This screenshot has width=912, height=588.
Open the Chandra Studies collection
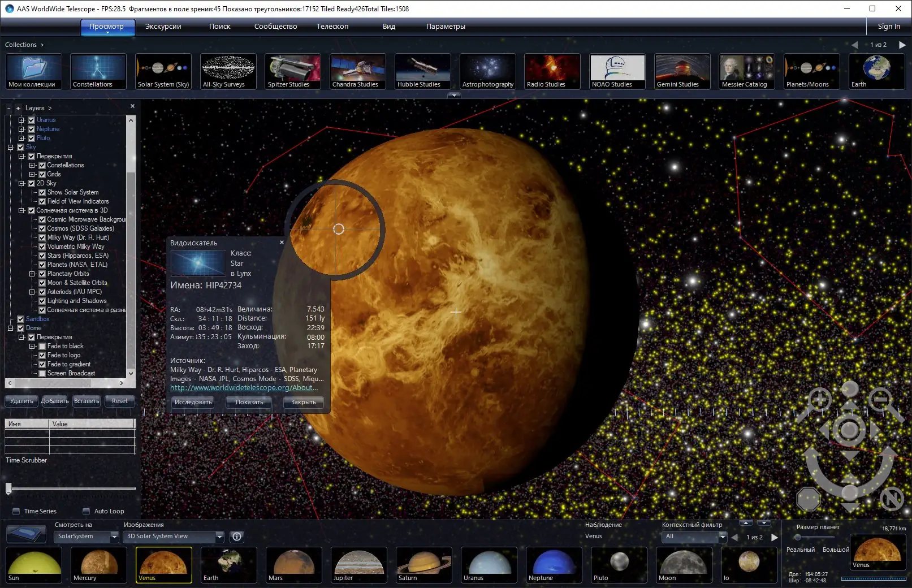click(358, 71)
